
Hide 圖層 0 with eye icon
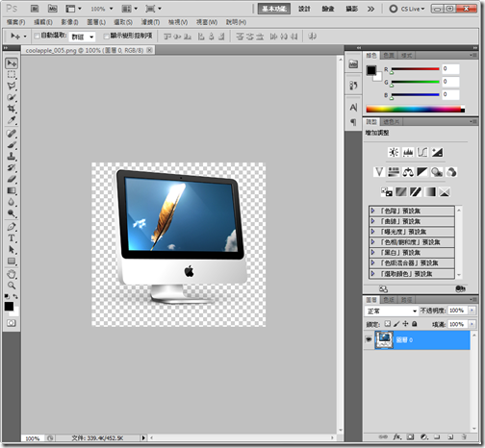click(369, 339)
